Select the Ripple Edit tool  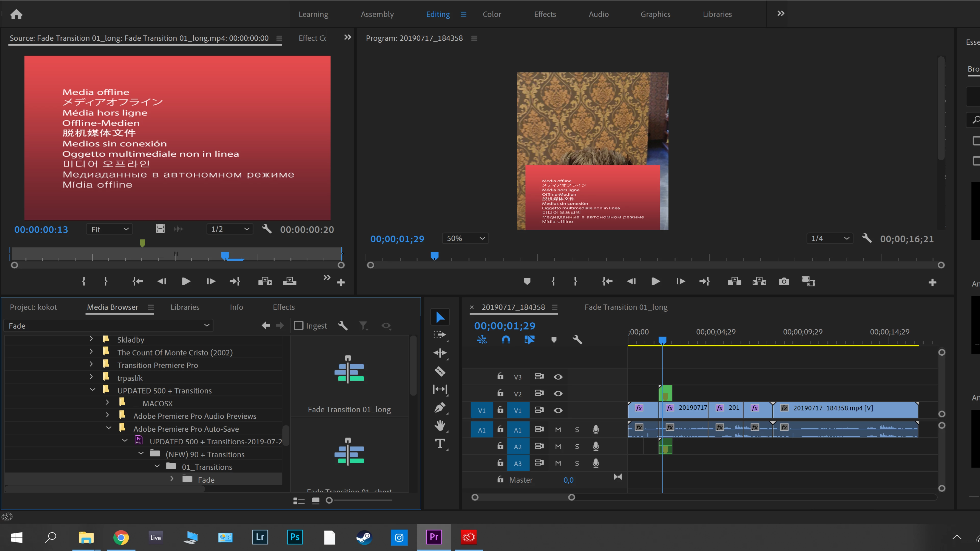pos(440,353)
